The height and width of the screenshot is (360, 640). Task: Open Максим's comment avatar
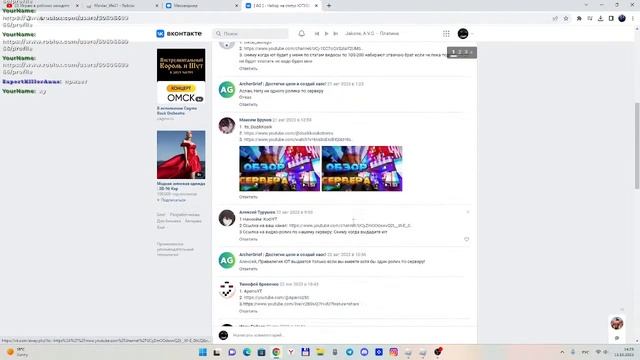227,126
